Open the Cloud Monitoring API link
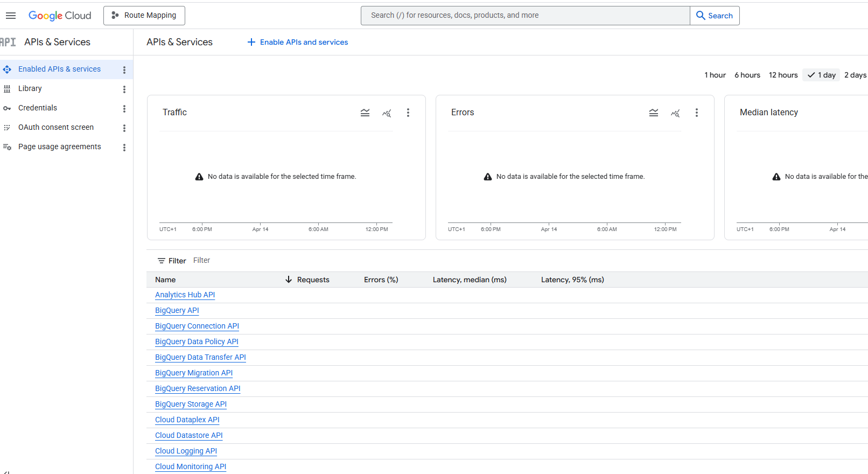The height and width of the screenshot is (474, 868). 191,466
